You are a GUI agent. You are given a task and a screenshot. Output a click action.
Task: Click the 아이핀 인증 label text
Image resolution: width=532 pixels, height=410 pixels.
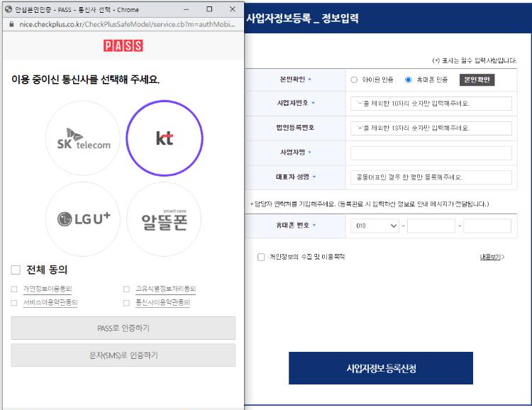click(377, 79)
